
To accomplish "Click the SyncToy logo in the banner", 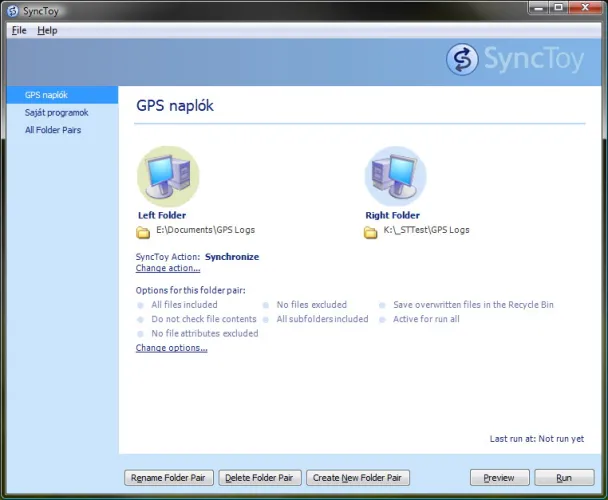I will point(515,59).
